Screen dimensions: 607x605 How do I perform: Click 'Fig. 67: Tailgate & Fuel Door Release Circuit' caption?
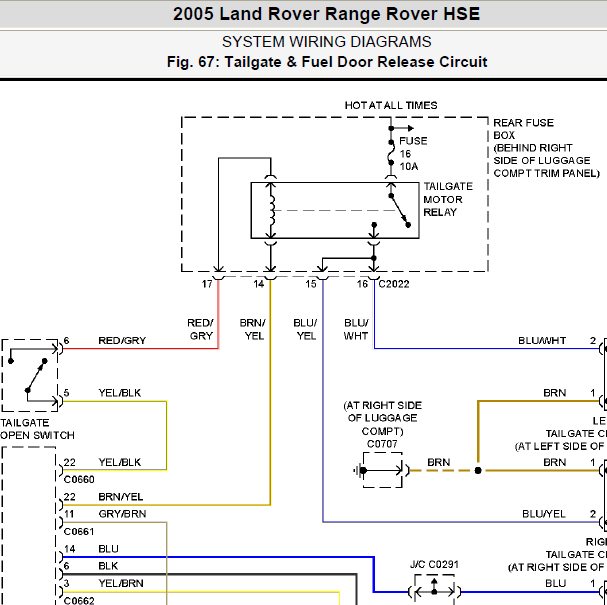click(x=327, y=62)
